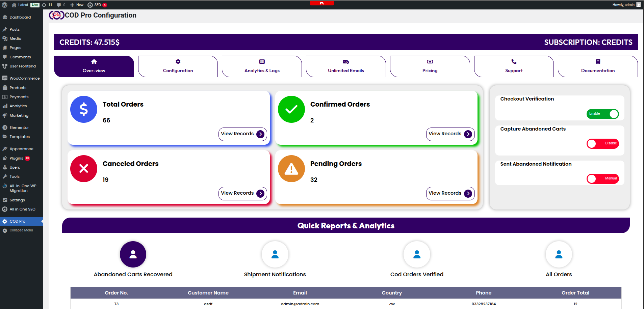Click the blue dollar Total Orders icon
The image size is (644, 309).
pos(84,109)
